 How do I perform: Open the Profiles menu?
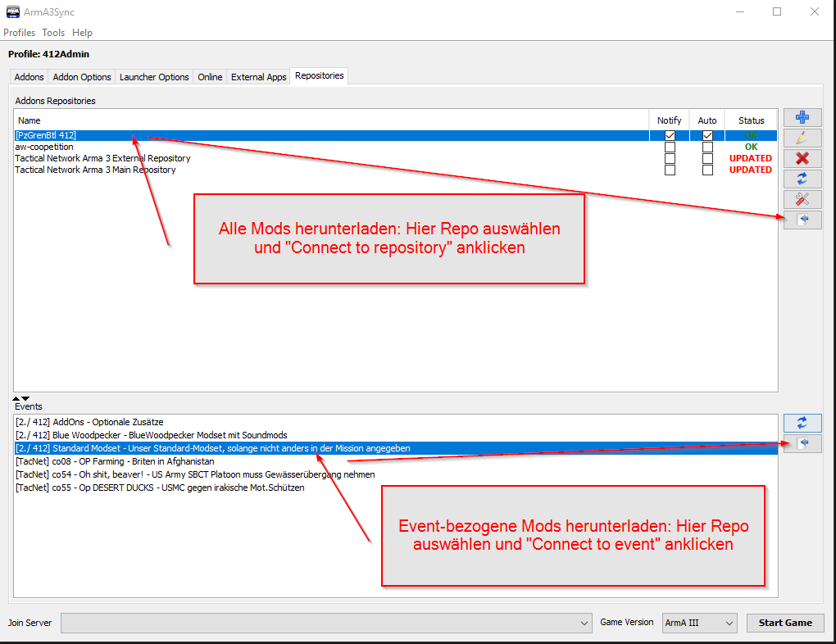click(x=20, y=33)
